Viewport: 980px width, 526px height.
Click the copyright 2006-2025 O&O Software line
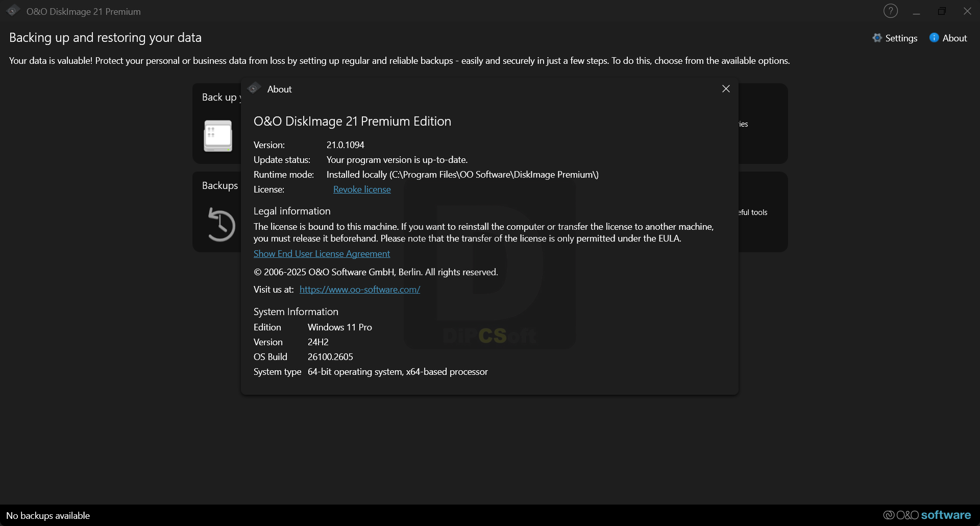click(376, 272)
